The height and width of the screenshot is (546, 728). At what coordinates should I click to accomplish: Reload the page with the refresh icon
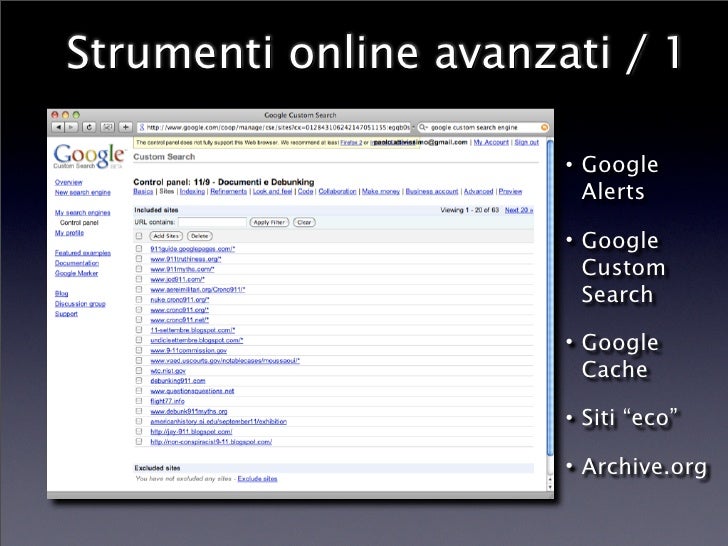pyautogui.click(x=89, y=127)
